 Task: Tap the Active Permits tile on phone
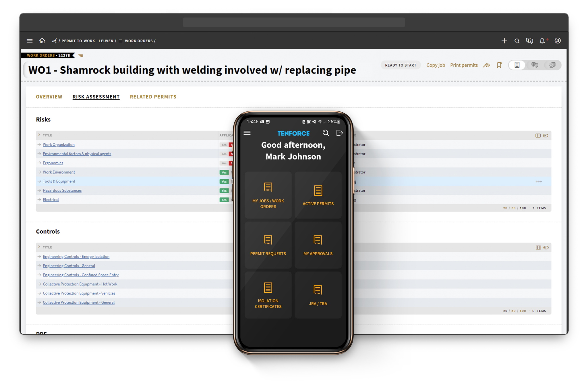pos(318,195)
